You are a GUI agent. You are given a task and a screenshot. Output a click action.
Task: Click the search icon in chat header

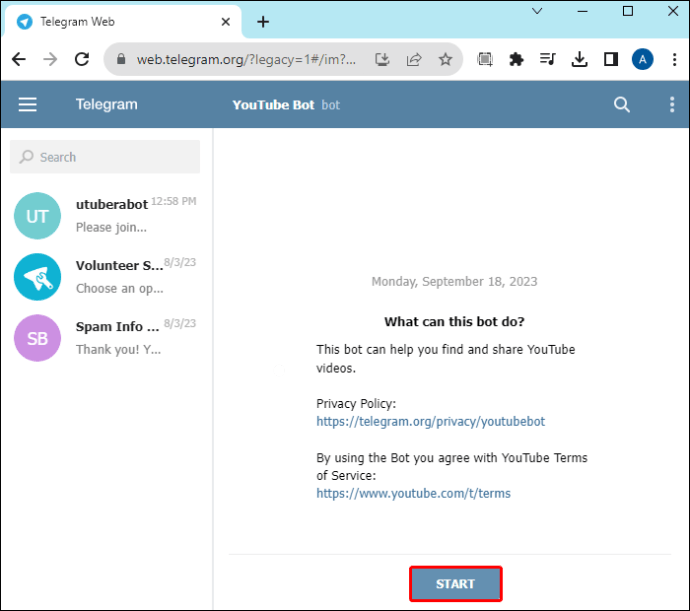tap(622, 105)
